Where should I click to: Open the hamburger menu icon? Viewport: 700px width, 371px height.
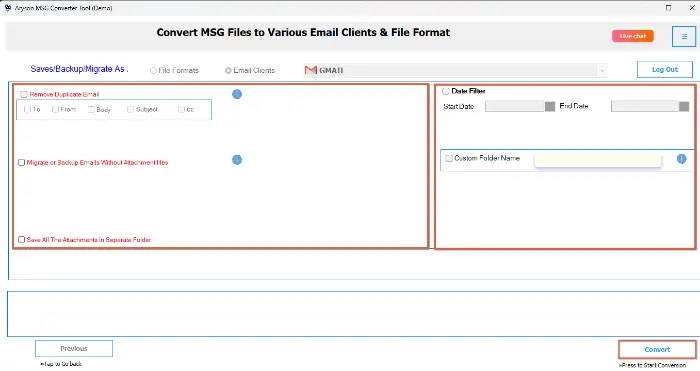(x=683, y=37)
